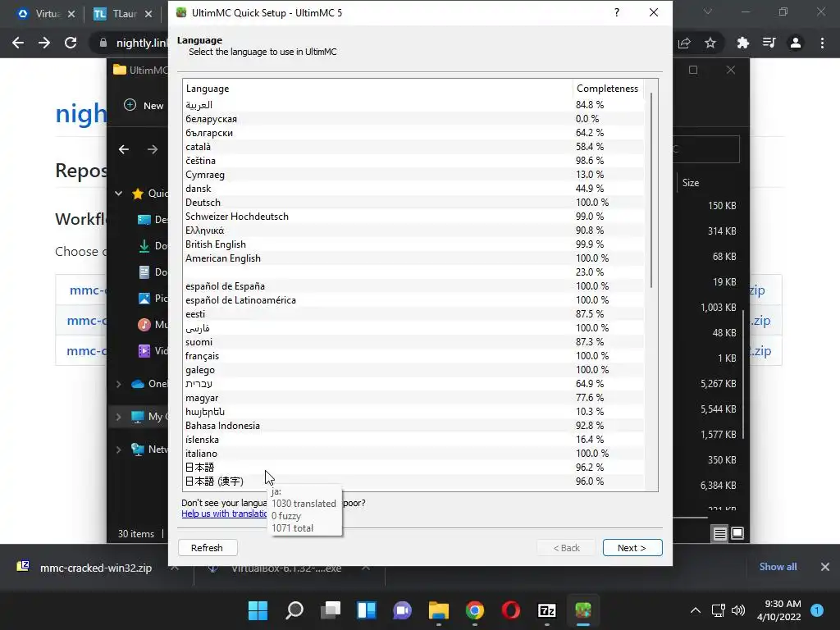Reload the page in Chrome
The height and width of the screenshot is (630, 840).
point(71,43)
